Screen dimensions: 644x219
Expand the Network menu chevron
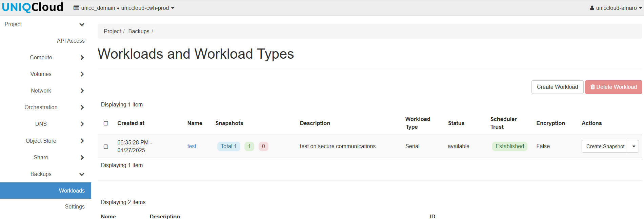82,91
